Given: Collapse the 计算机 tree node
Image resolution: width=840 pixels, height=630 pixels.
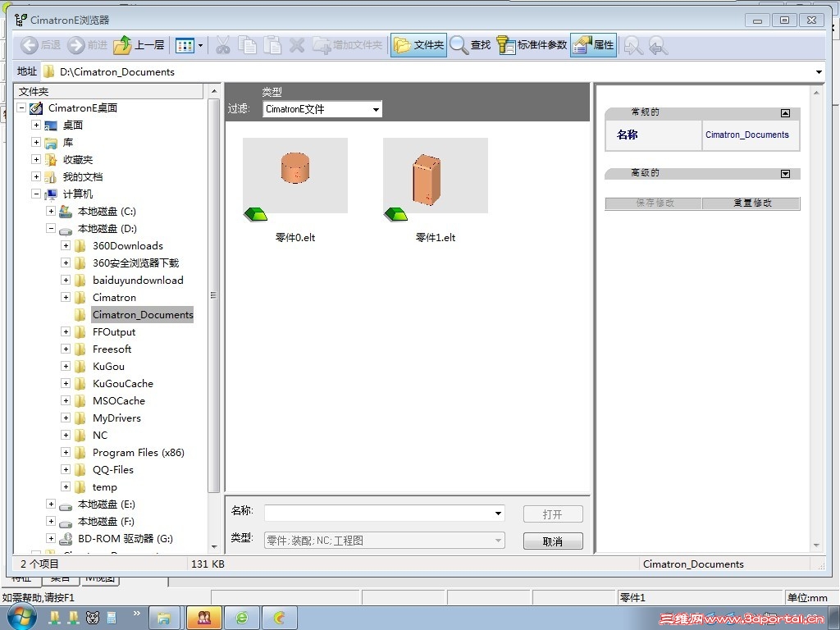Looking at the screenshot, I should 36,194.
